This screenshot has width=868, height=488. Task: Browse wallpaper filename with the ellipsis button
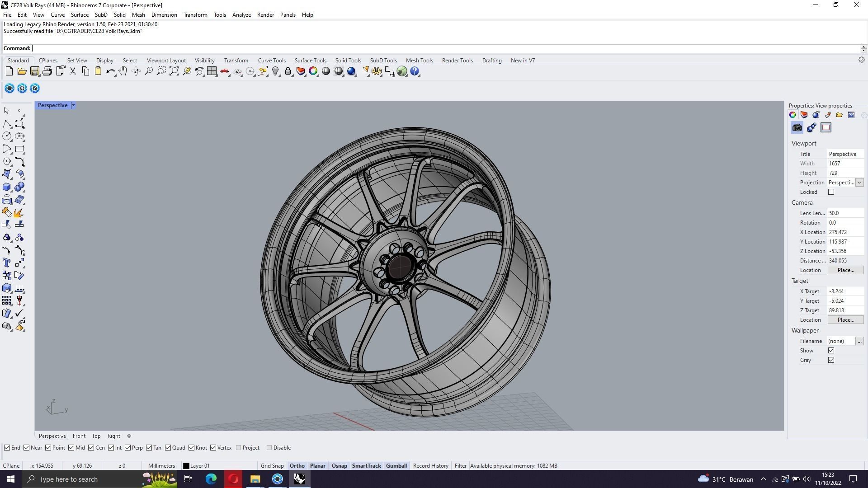pyautogui.click(x=859, y=341)
